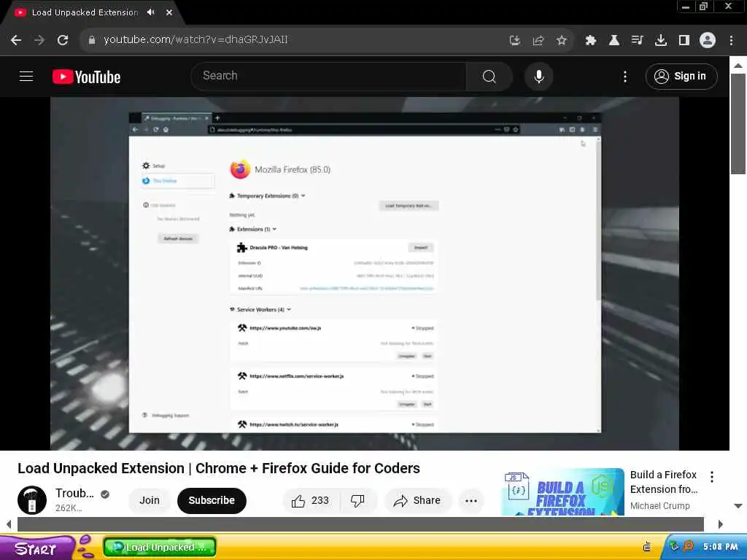
Task: Open the Chrome profile avatar
Action: [x=708, y=40]
